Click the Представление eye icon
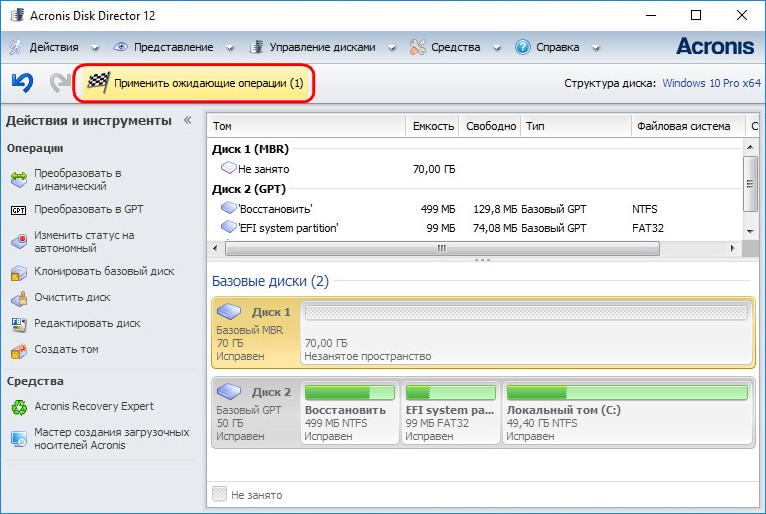 tap(120, 46)
